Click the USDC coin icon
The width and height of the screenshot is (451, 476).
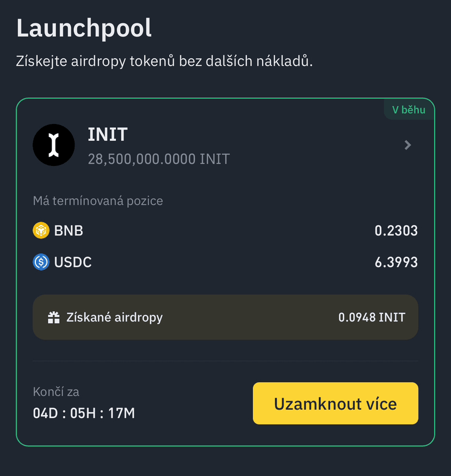[x=41, y=263]
